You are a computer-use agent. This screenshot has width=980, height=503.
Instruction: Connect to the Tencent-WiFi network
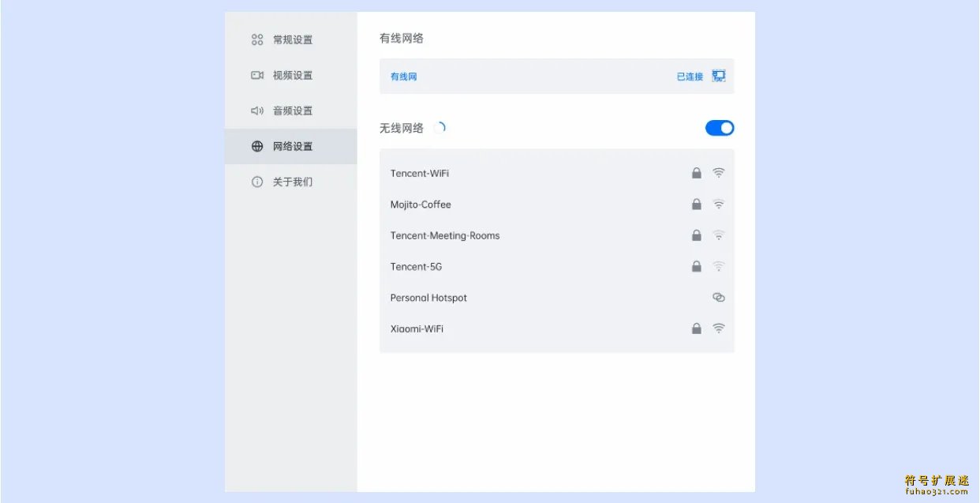(x=419, y=173)
